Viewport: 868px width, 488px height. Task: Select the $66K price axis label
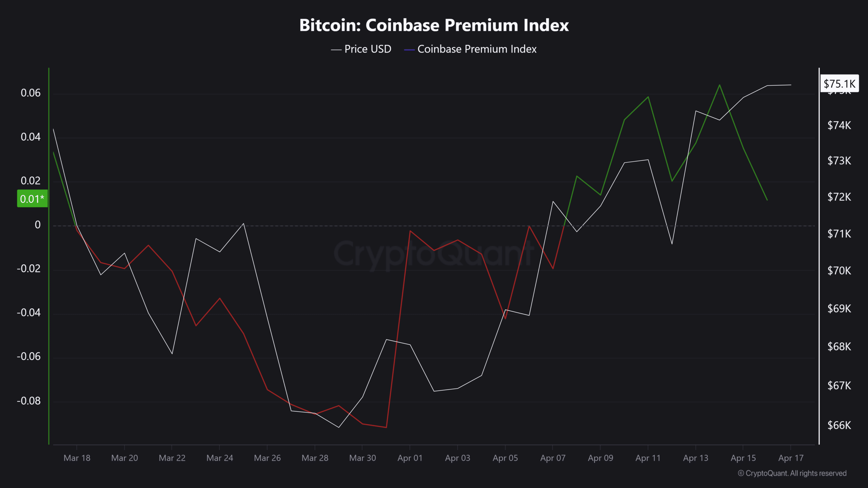click(839, 425)
